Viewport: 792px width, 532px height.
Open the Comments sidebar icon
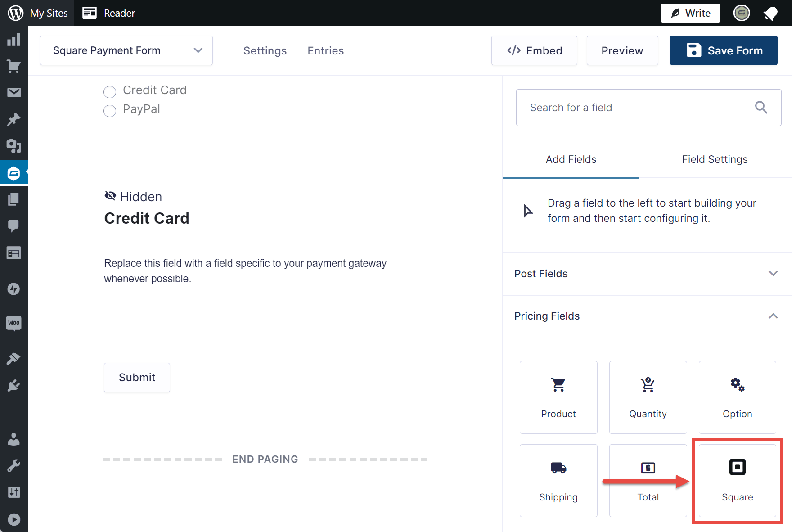(14, 225)
